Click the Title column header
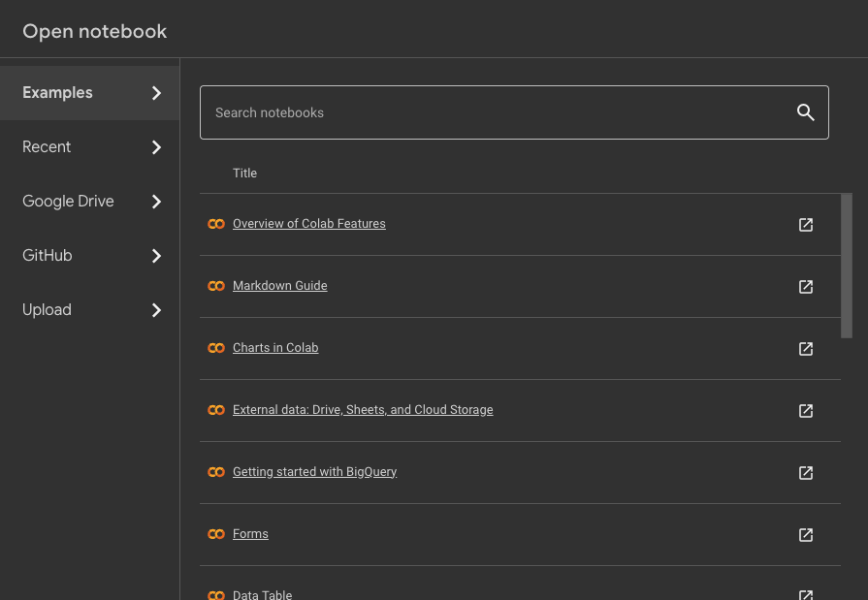Image resolution: width=868 pixels, height=600 pixels. (244, 174)
